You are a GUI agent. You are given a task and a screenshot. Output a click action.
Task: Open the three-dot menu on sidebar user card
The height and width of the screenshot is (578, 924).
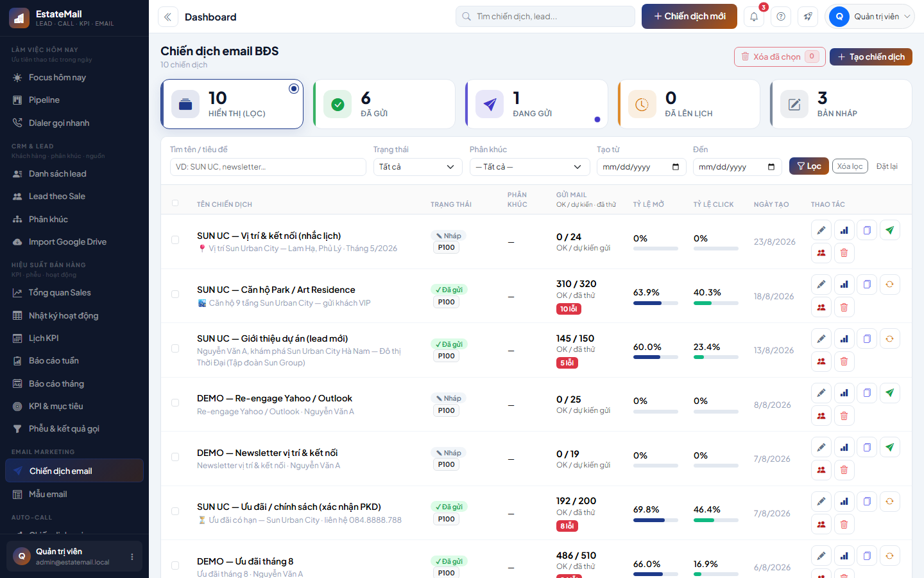[x=132, y=557]
